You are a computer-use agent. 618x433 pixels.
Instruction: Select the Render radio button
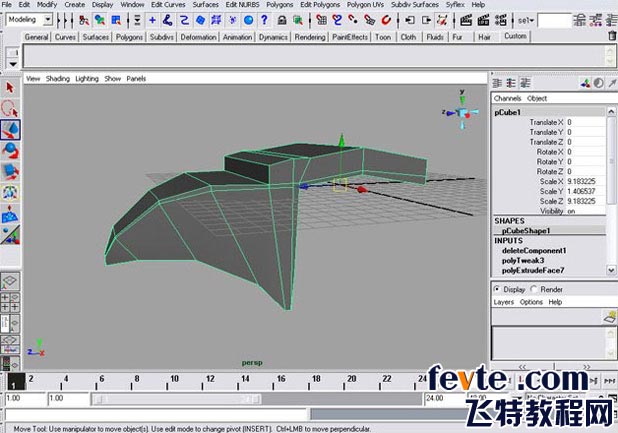(534, 289)
